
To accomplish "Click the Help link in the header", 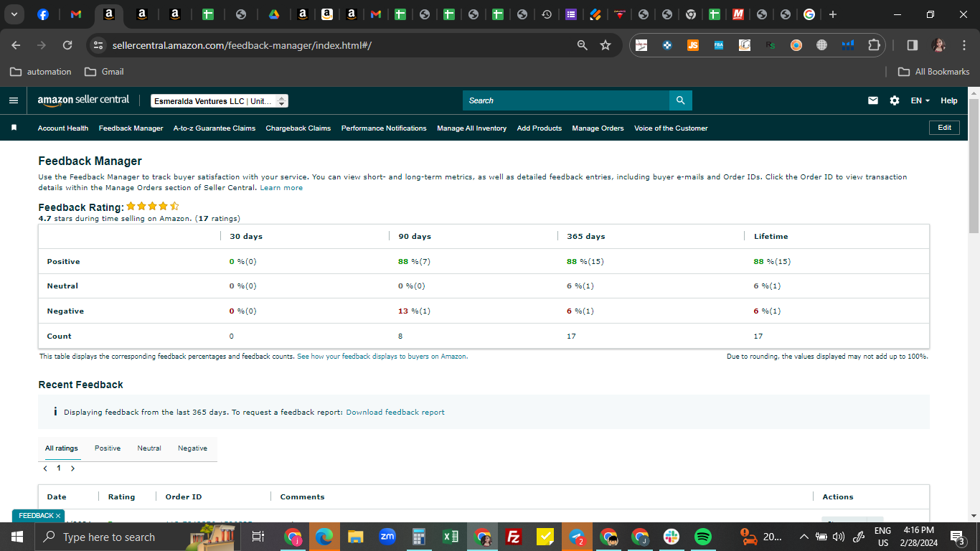I will [949, 100].
